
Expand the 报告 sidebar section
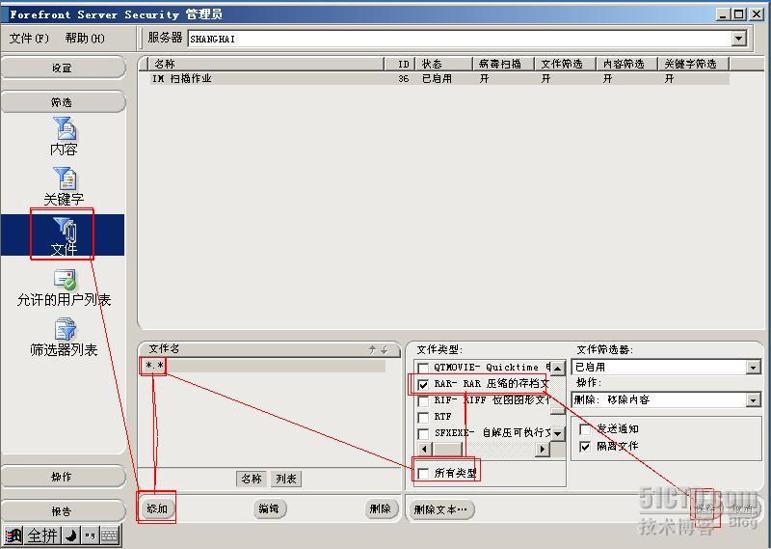tap(63, 511)
